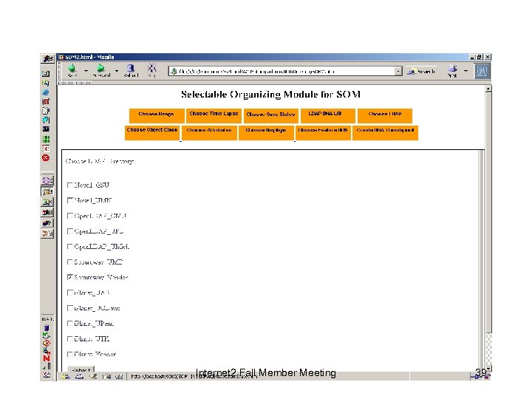Open the Forward button history dropdown arrow

(117, 71)
